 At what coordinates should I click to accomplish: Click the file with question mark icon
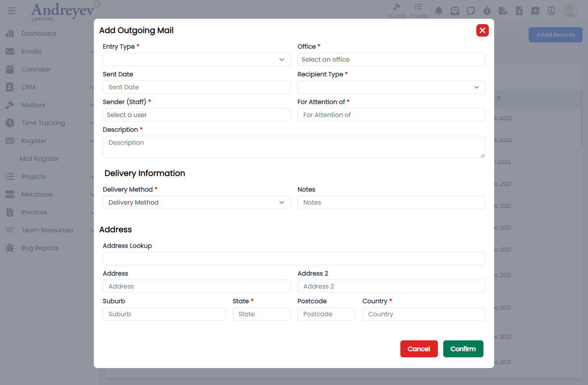503,11
